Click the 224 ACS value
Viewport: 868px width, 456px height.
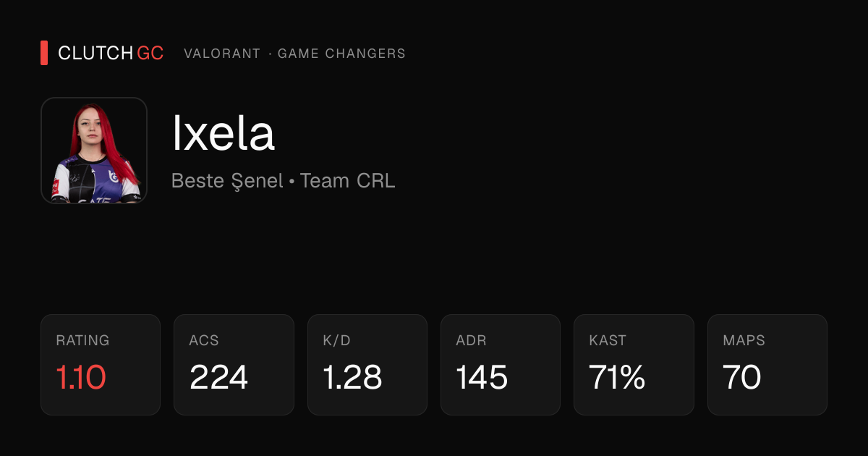pos(218,377)
